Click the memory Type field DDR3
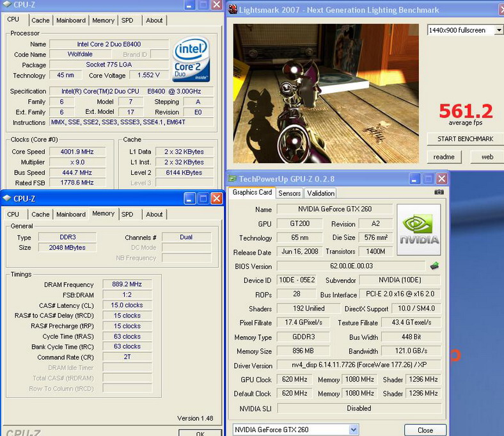Viewport: 504px width, 436px height. [68, 237]
